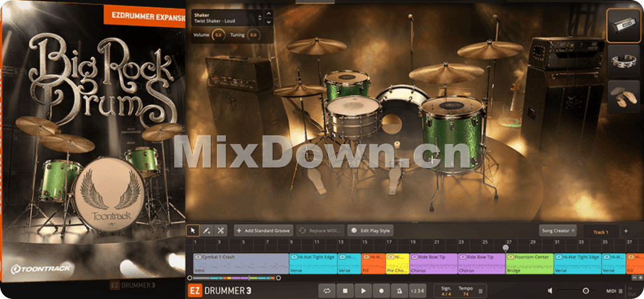Click the previous instrument up arrow
The width and height of the screenshot is (644, 299).
[x=269, y=14]
